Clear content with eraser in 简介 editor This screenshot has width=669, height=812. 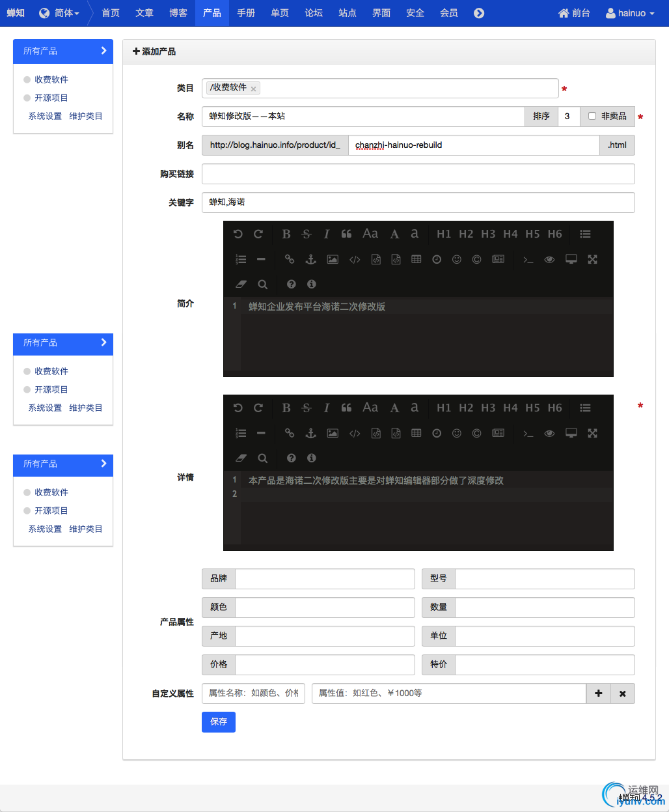click(x=241, y=284)
